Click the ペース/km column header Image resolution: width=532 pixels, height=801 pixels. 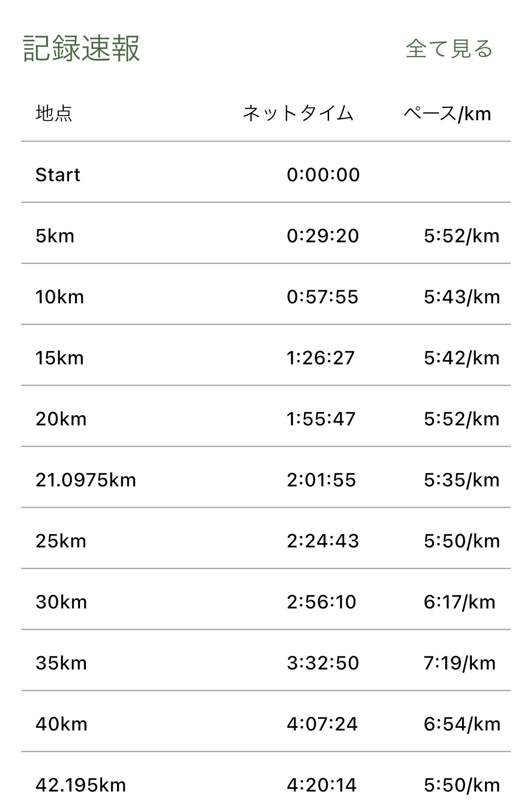pyautogui.click(x=447, y=113)
